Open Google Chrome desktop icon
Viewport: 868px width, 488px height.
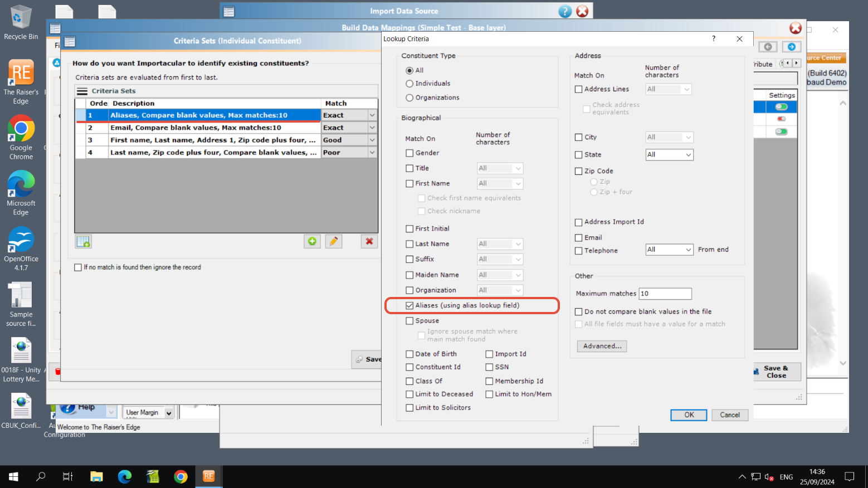[21, 138]
